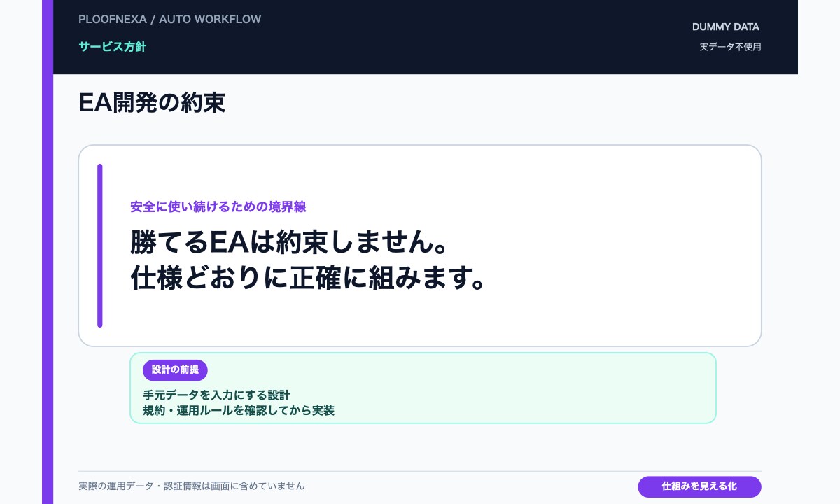Click the 仕組みを見える化 button
840x504 pixels.
coord(699,486)
